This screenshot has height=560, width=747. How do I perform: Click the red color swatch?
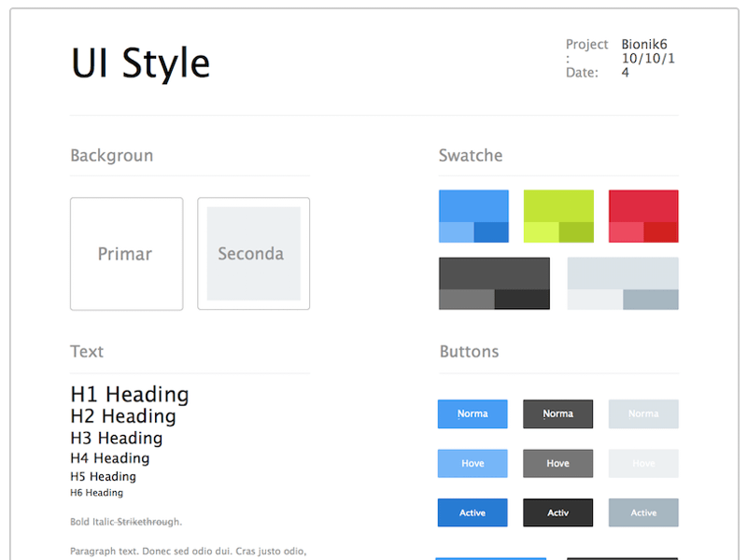pyautogui.click(x=643, y=216)
